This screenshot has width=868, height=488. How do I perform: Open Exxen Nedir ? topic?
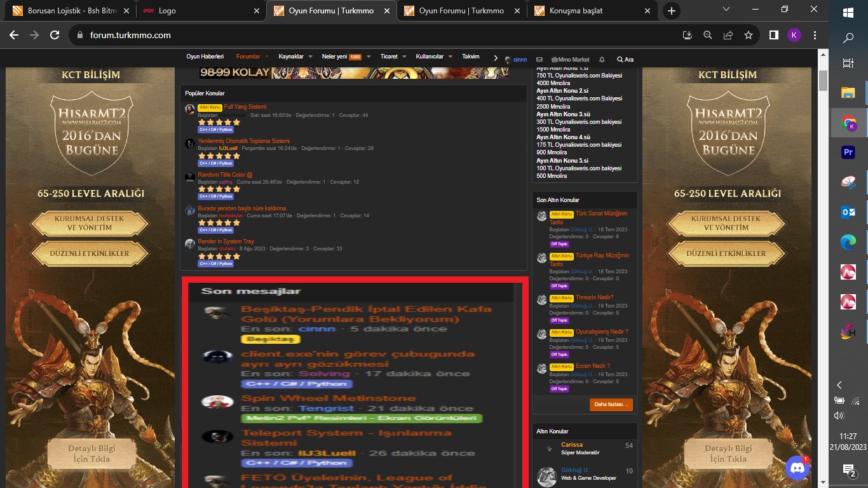click(593, 366)
